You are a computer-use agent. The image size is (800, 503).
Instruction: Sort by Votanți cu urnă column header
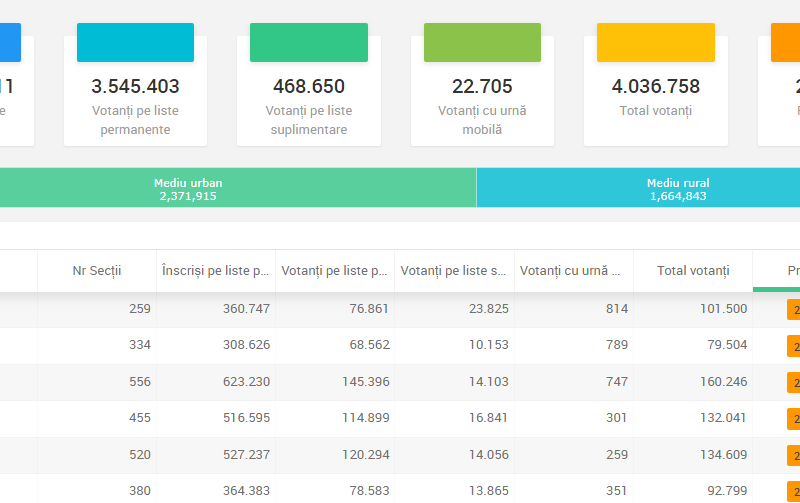point(573,271)
